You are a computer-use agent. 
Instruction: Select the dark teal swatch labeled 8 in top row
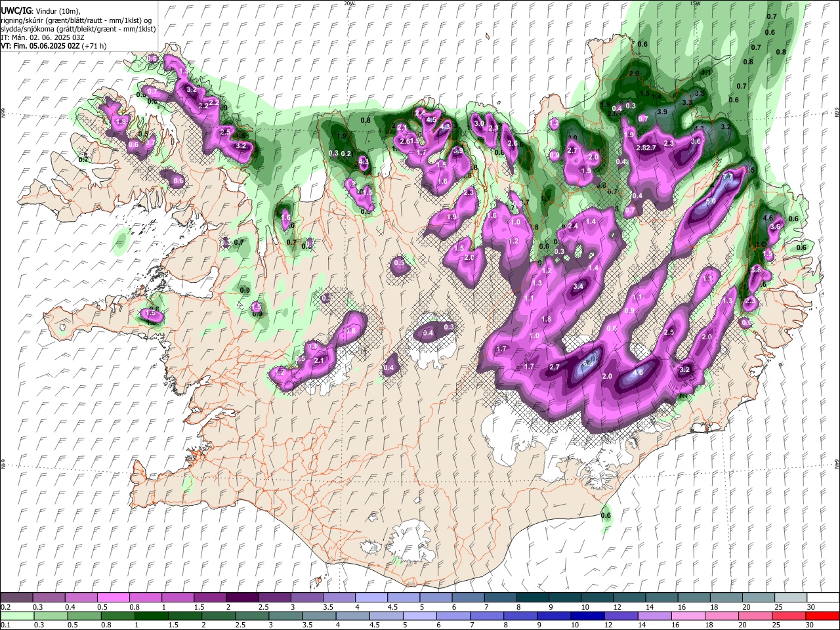pos(533,598)
